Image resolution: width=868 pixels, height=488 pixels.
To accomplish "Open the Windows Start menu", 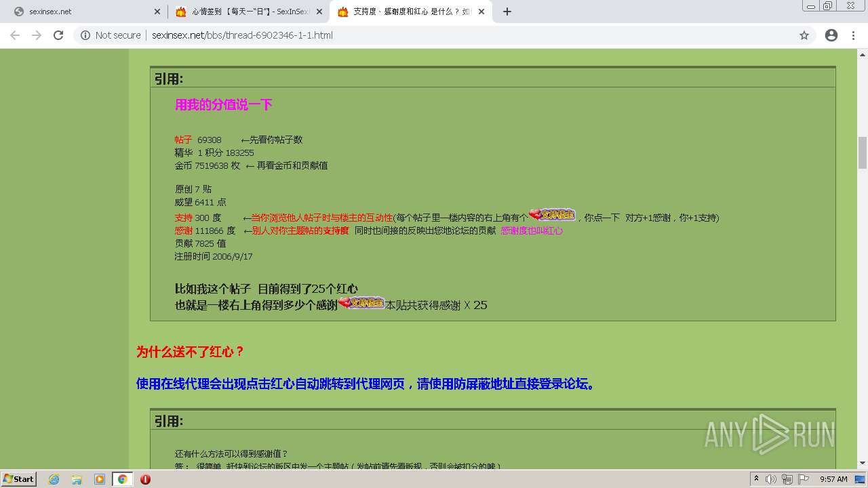I will pyautogui.click(x=19, y=479).
